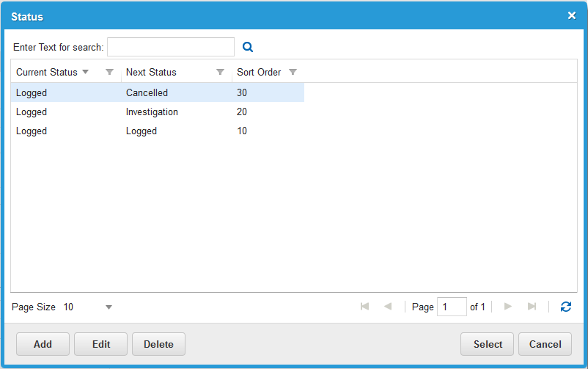Open filter for Sort Order column
The height and width of the screenshot is (369, 588).
[x=293, y=72]
